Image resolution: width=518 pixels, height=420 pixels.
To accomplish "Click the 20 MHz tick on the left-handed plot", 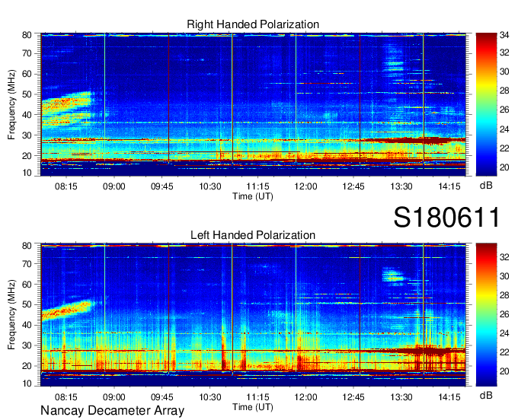I will coord(27,366).
